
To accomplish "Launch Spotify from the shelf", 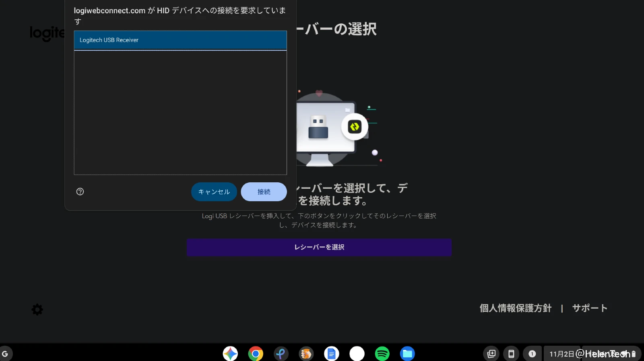I will pos(382,354).
